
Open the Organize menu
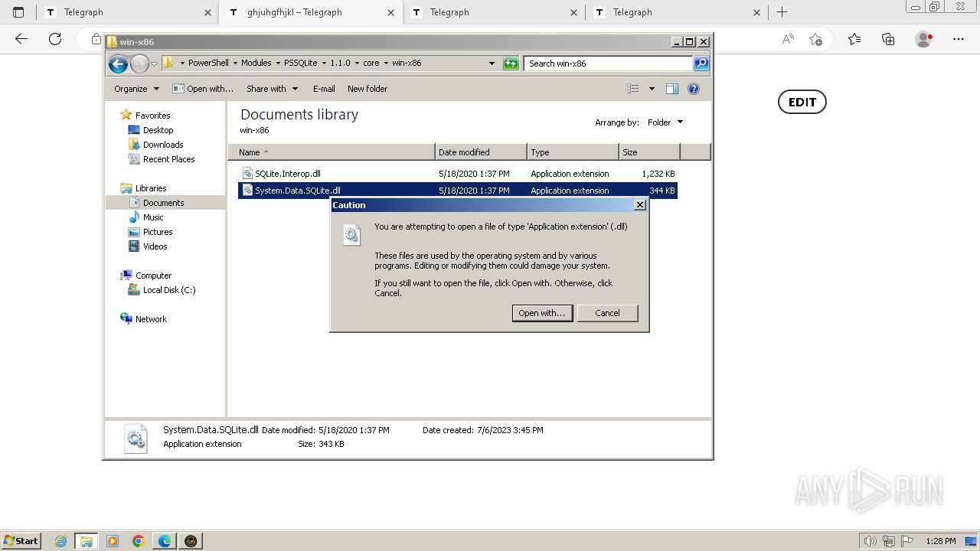pyautogui.click(x=136, y=89)
